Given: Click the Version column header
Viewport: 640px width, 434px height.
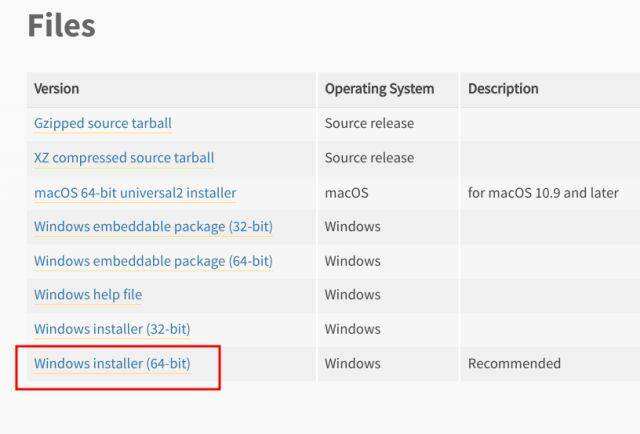Looking at the screenshot, I should 57,89.
